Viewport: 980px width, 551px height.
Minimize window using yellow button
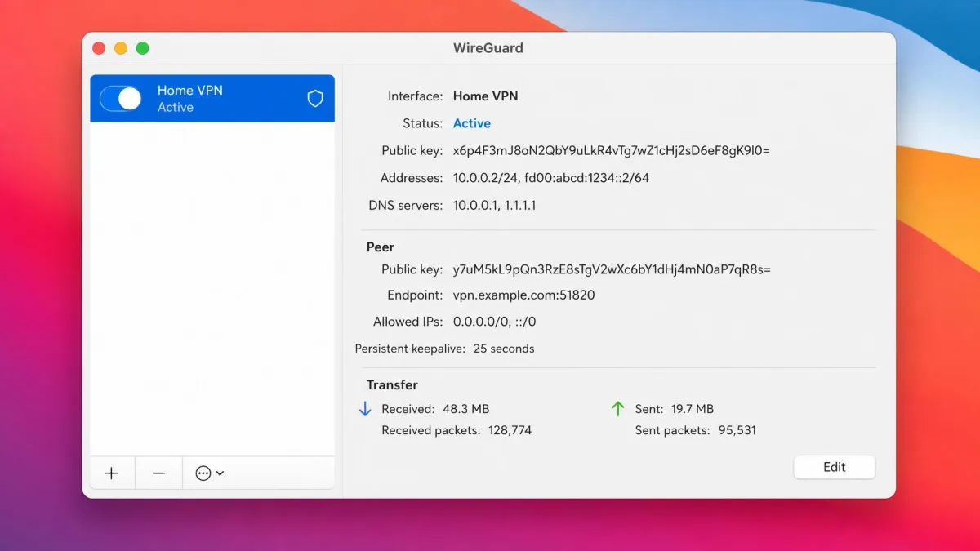(x=121, y=48)
